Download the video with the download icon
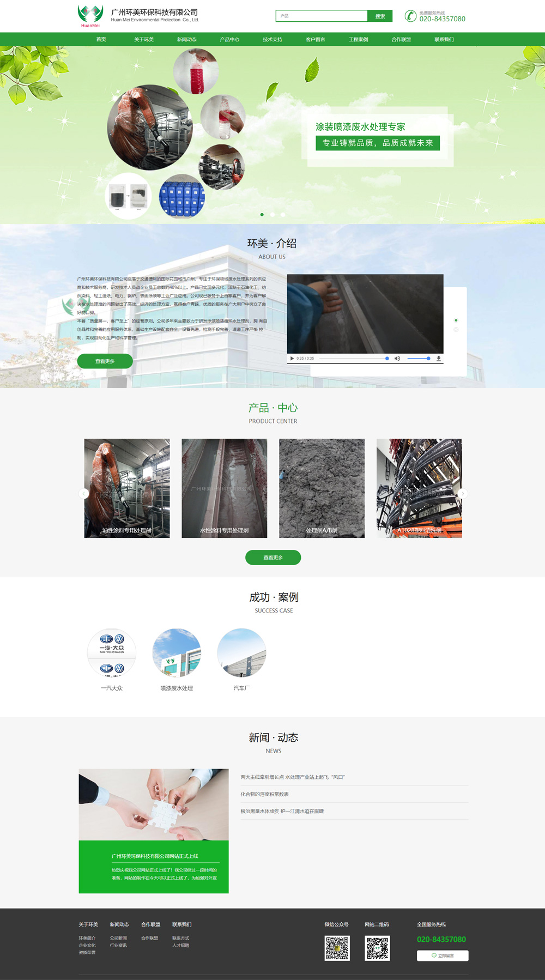 [439, 359]
